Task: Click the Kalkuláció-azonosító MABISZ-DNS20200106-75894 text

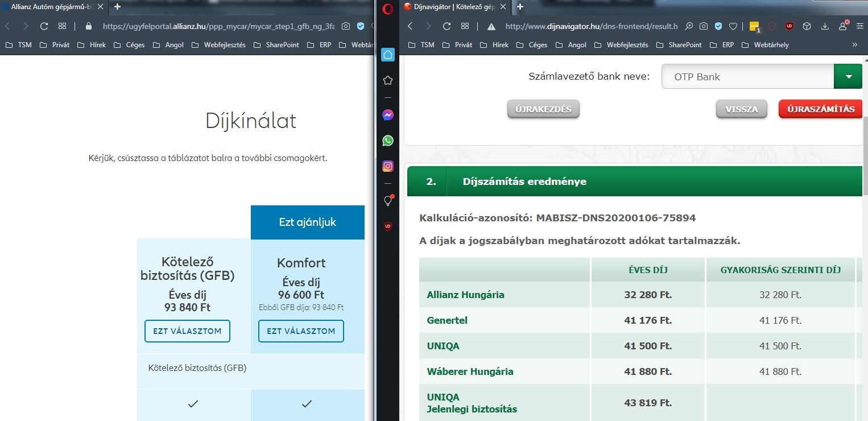Action: click(557, 218)
